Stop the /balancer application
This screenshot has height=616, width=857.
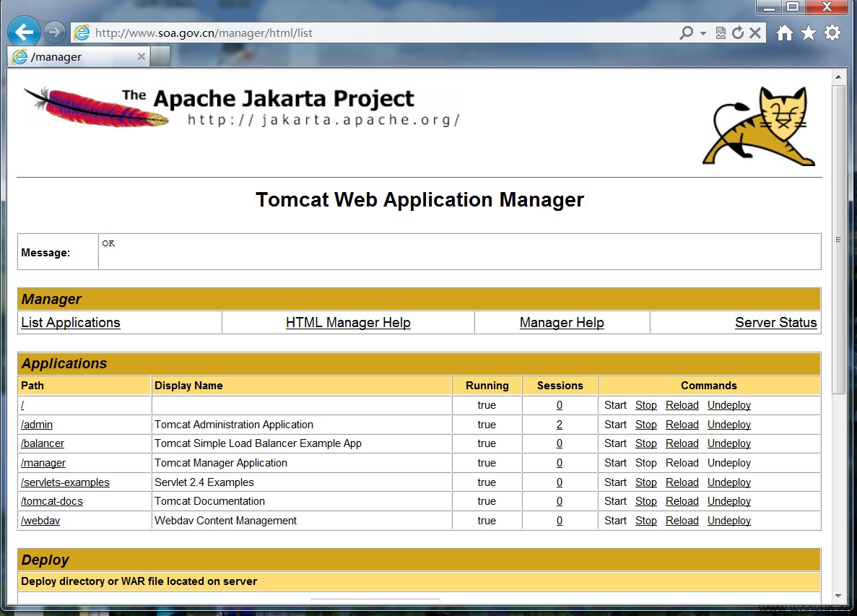(646, 443)
